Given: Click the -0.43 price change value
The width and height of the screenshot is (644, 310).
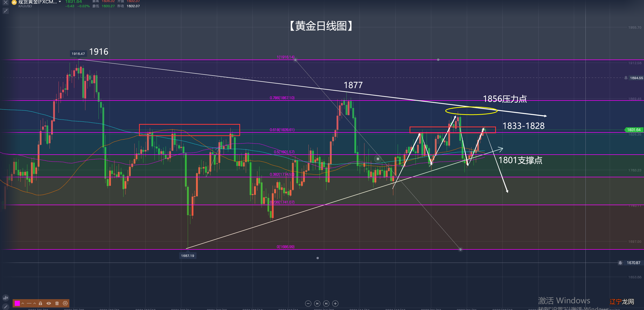Looking at the screenshot, I should click(70, 6).
